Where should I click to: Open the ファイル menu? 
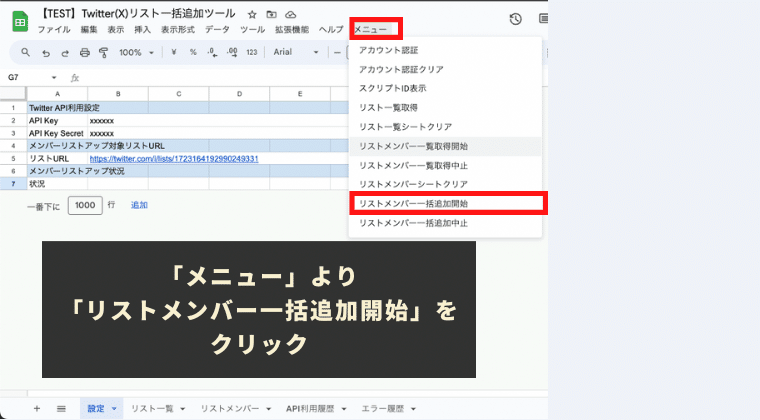pyautogui.click(x=54, y=30)
